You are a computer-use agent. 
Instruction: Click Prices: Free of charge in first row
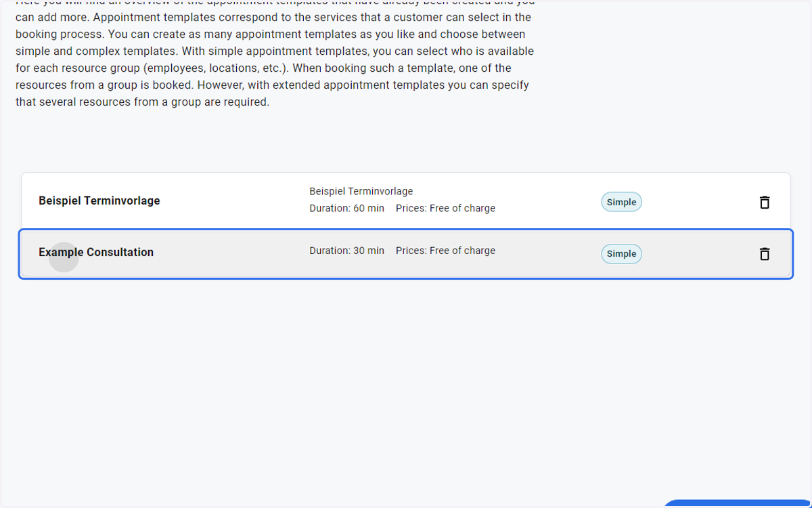point(445,208)
